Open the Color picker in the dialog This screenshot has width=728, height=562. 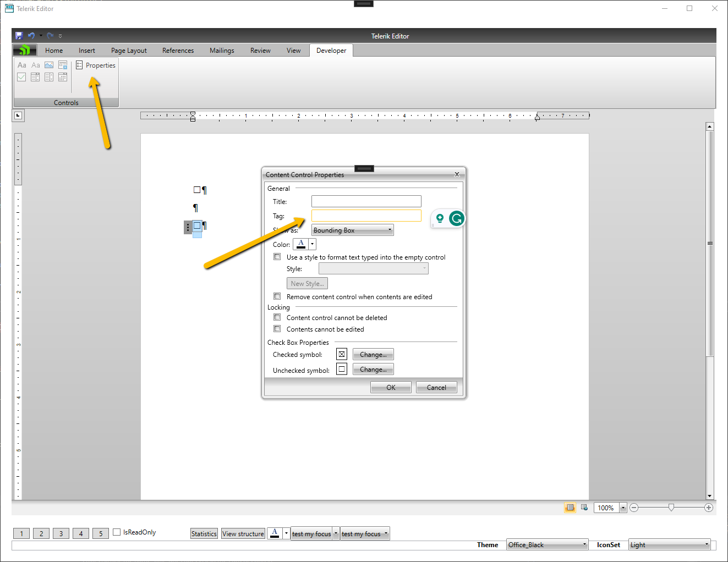(312, 244)
